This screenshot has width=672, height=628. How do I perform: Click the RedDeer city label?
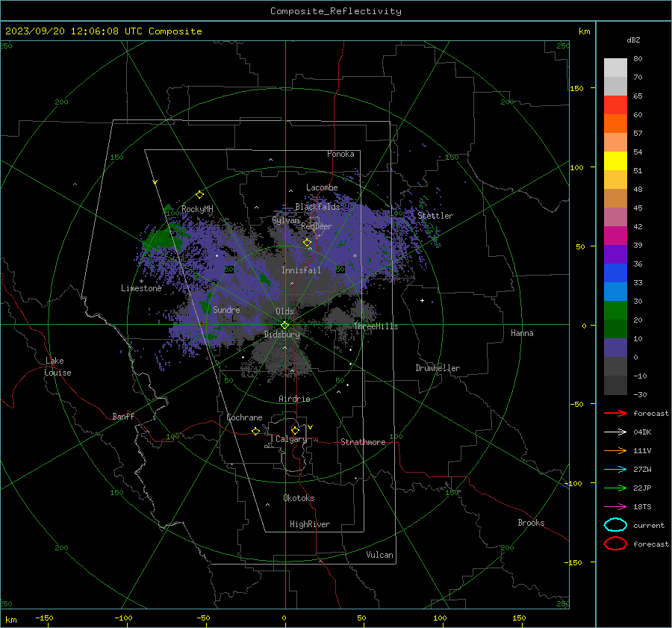click(317, 226)
